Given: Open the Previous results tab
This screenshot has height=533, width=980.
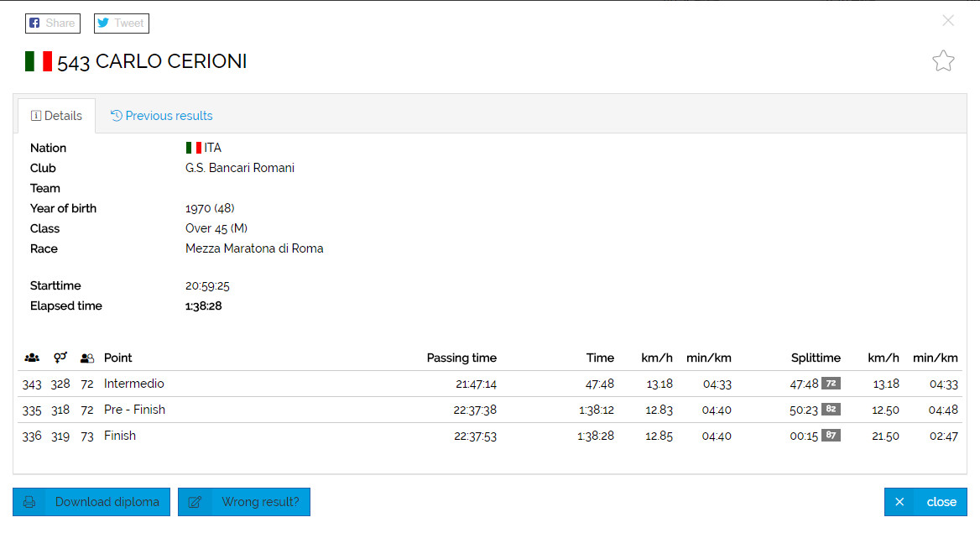Looking at the screenshot, I should coord(161,116).
